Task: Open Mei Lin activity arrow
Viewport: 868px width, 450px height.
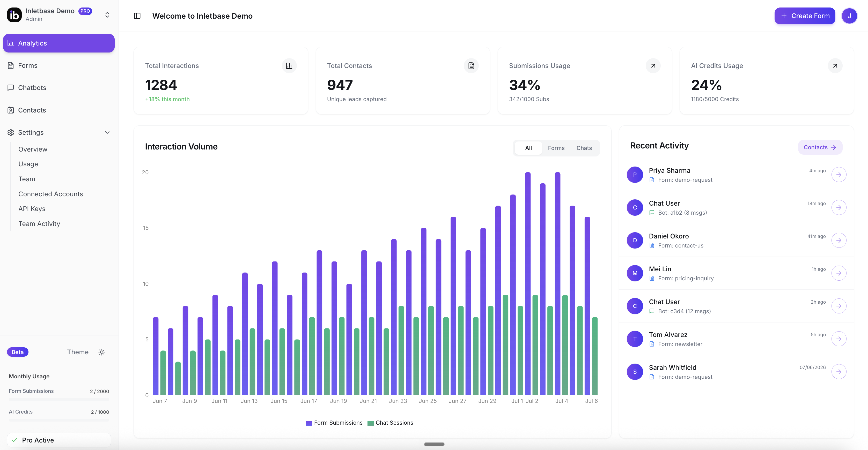Action: [839, 273]
